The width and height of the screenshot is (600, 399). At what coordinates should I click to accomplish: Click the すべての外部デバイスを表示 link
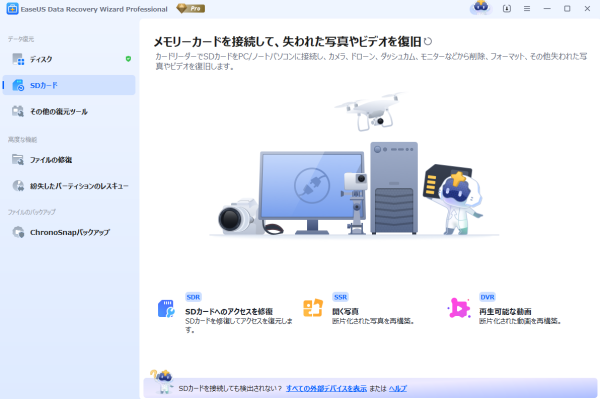pyautogui.click(x=326, y=388)
